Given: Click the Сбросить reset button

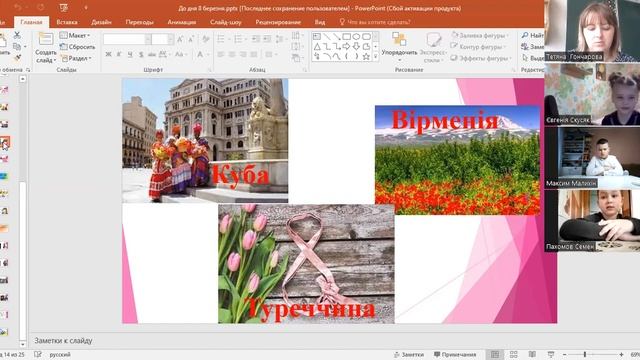Looking at the screenshot, I should tap(78, 47).
